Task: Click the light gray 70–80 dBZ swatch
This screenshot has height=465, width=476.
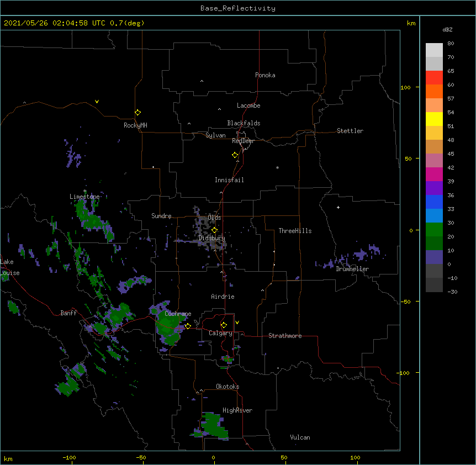Action: pyautogui.click(x=434, y=50)
